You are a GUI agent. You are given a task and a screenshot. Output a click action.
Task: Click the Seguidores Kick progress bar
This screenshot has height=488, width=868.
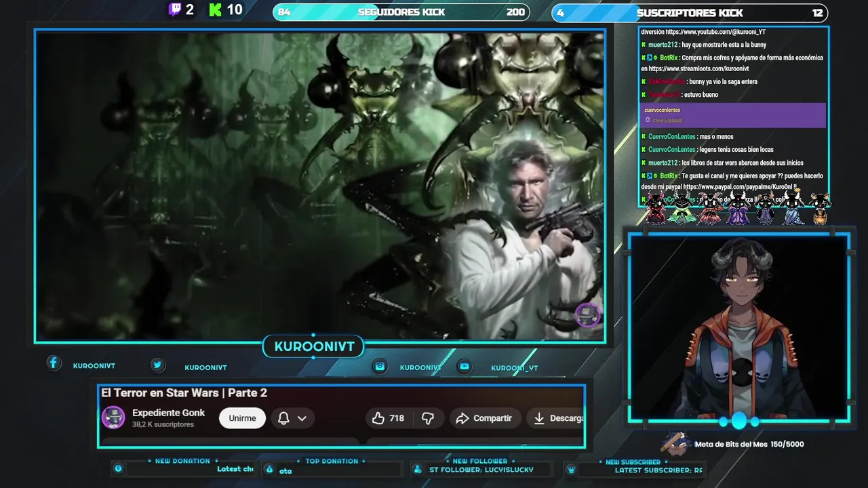point(401,12)
